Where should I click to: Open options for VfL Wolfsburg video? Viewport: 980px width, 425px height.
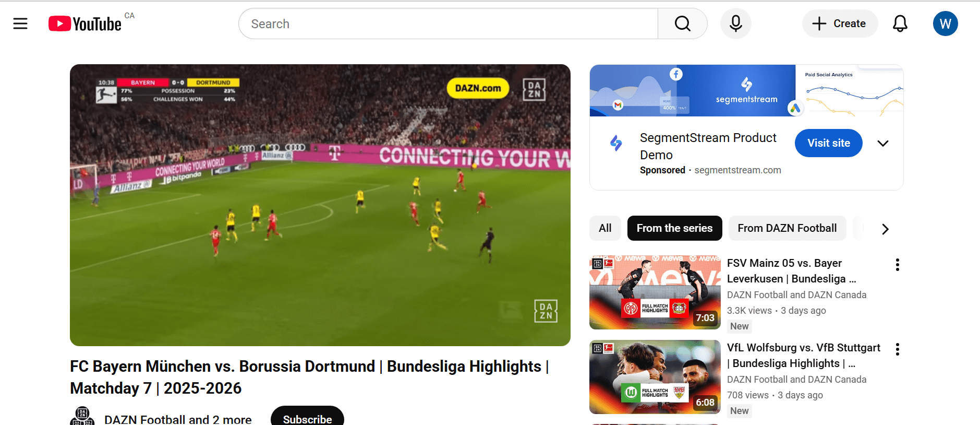[897, 349]
